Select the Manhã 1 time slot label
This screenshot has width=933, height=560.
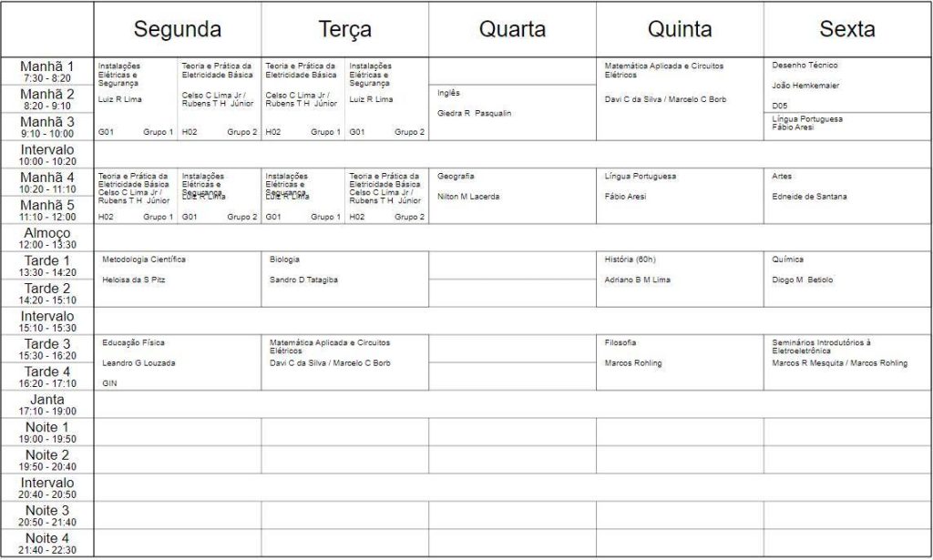pyautogui.click(x=47, y=72)
